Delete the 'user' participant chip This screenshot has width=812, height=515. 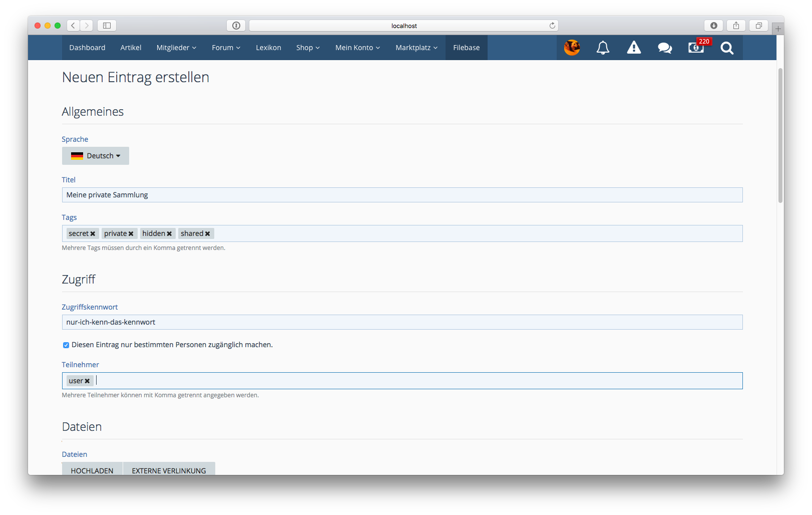(x=87, y=381)
